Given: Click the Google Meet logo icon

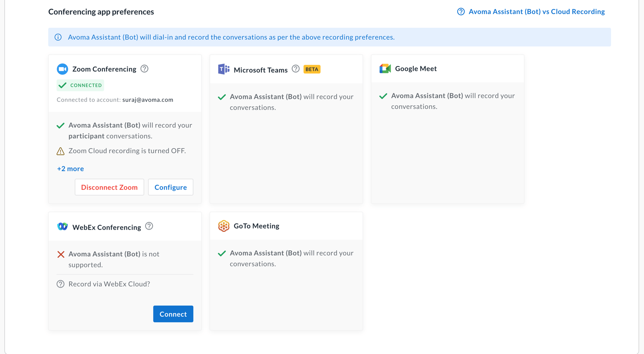Looking at the screenshot, I should (x=385, y=69).
